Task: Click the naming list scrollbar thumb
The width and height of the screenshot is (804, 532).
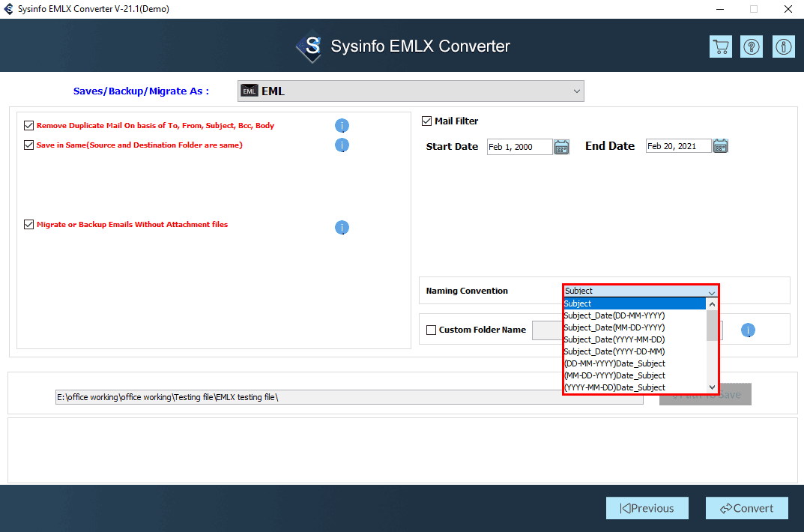Action: (712, 325)
